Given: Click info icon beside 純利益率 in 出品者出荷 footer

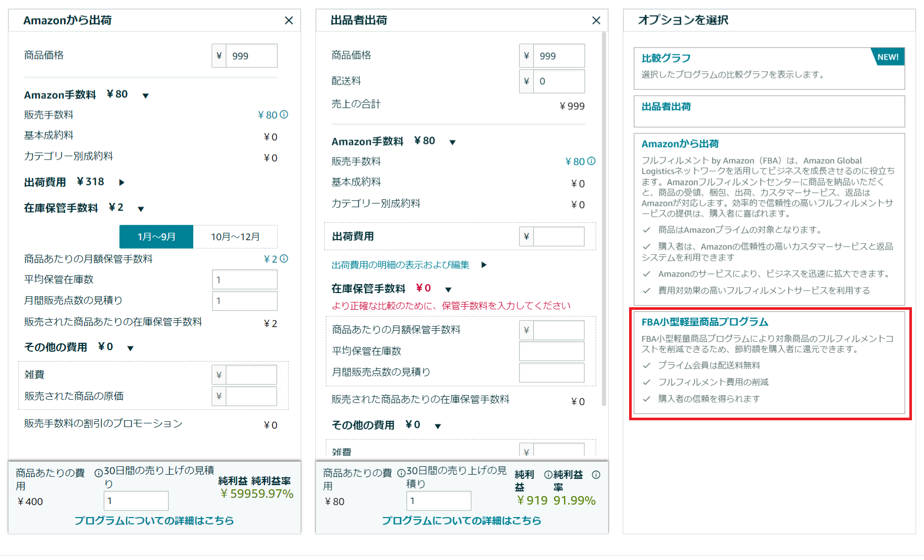Looking at the screenshot, I should (x=596, y=475).
